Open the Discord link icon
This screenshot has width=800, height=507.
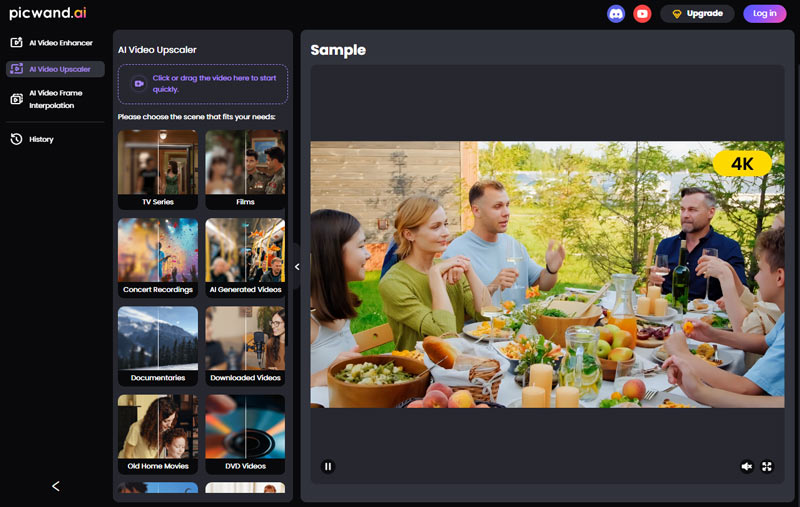pyautogui.click(x=616, y=14)
